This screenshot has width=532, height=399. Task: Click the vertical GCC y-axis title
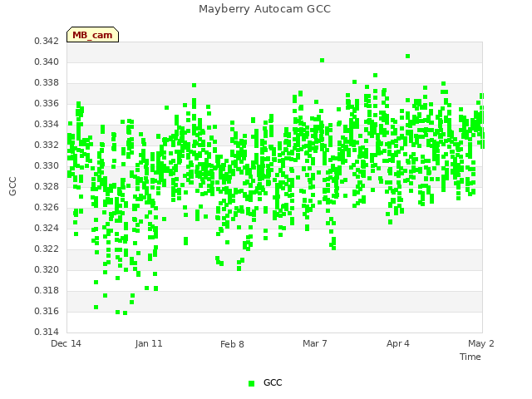point(12,186)
